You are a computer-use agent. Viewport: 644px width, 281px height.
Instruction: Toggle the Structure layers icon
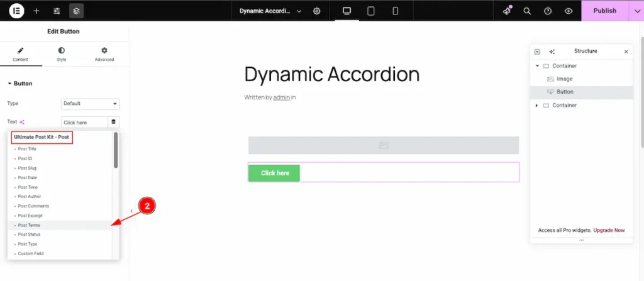pos(76,11)
